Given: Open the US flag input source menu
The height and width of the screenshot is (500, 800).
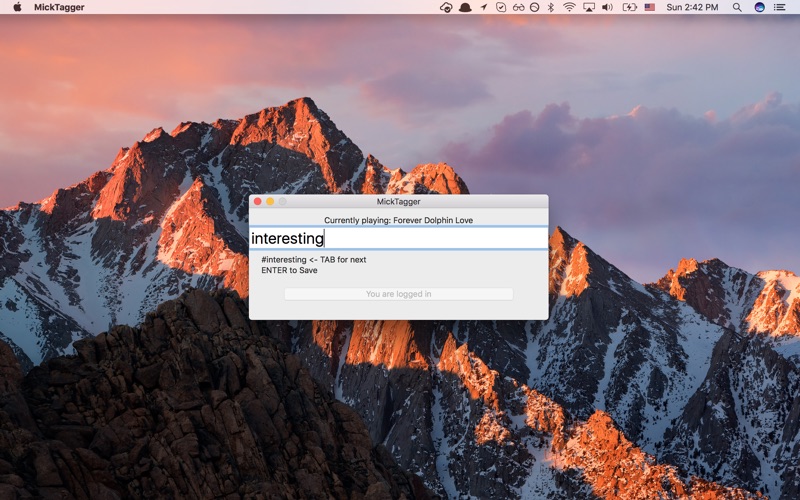Looking at the screenshot, I should coord(649,7).
